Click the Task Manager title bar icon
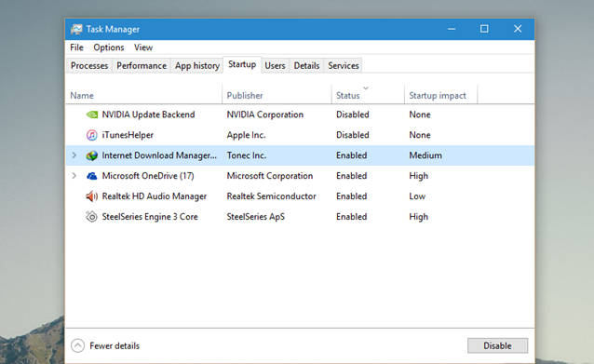Viewport: 594px width, 364px height. pos(76,29)
